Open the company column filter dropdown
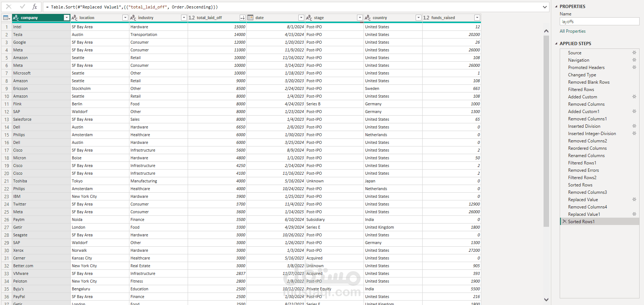Screen dimensions: 644x305 66,18
